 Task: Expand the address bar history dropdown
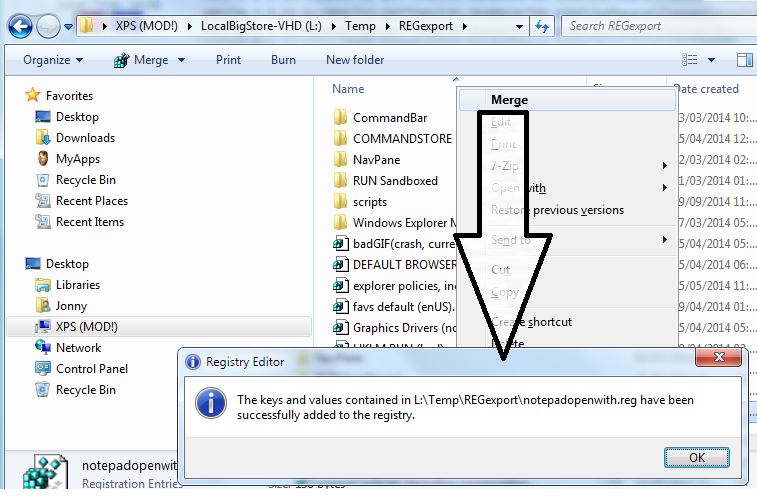(519, 27)
